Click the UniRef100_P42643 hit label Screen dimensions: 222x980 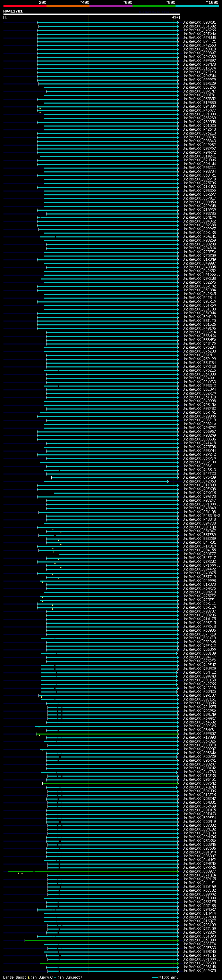[x=199, y=129]
